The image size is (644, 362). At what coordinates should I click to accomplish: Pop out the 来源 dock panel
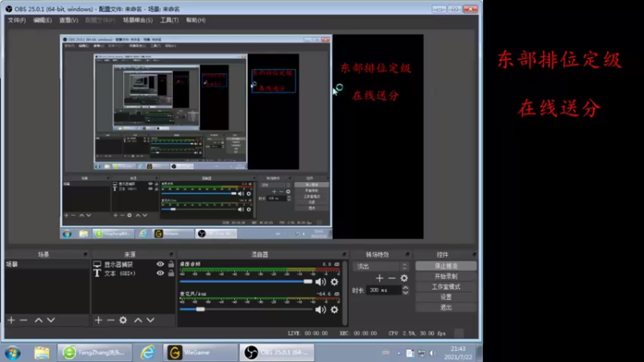(x=171, y=254)
